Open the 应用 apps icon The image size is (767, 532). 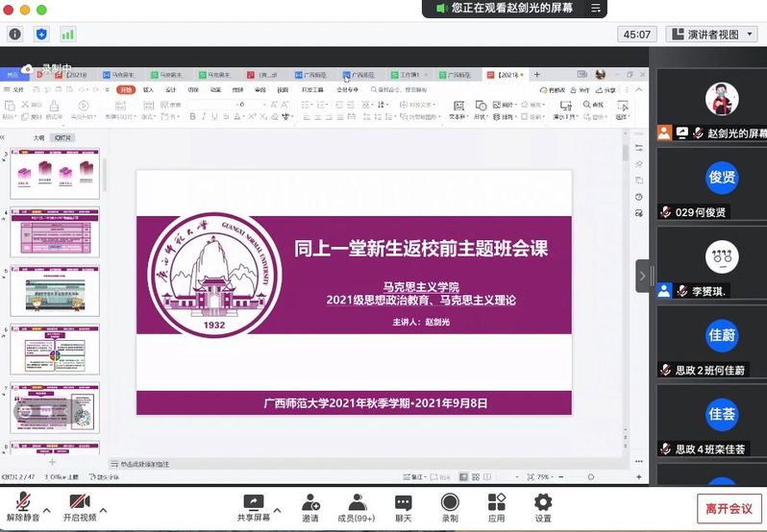(x=497, y=501)
